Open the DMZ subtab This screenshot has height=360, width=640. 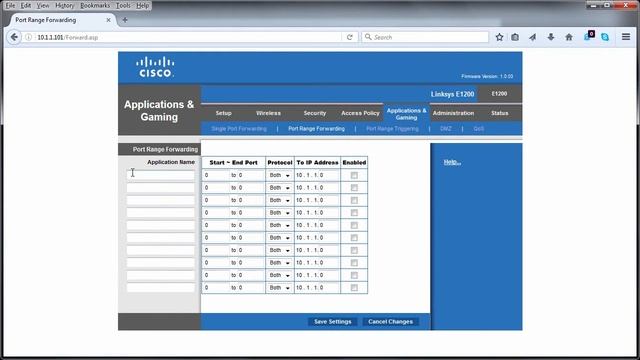[x=446, y=129]
